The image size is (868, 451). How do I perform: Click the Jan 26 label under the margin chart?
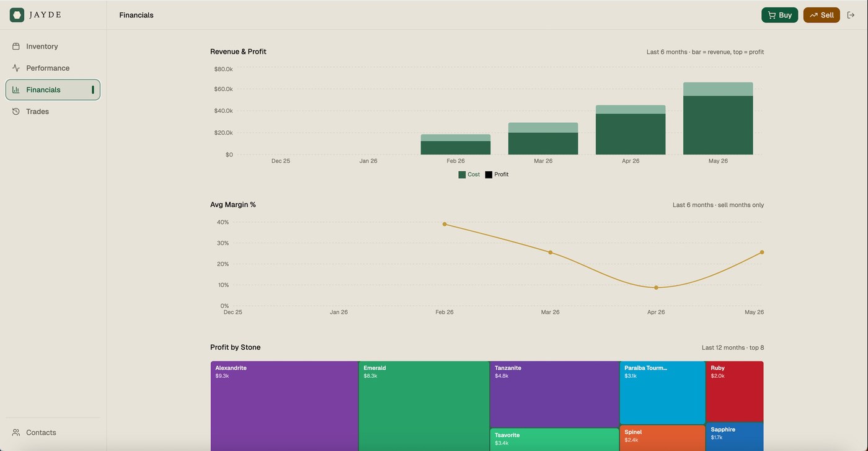tap(339, 313)
